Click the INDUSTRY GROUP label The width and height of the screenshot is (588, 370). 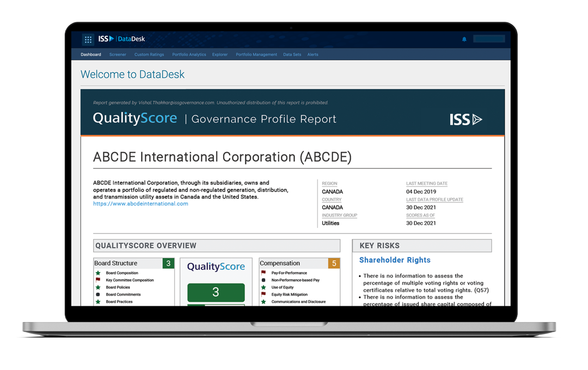click(339, 215)
